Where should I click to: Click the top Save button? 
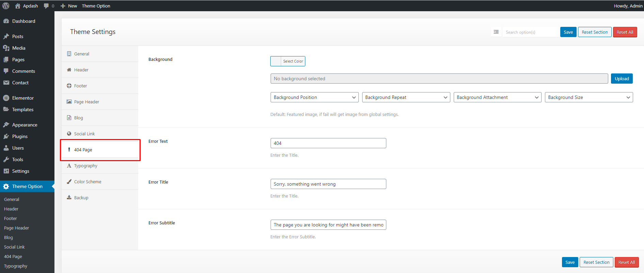[x=568, y=32]
